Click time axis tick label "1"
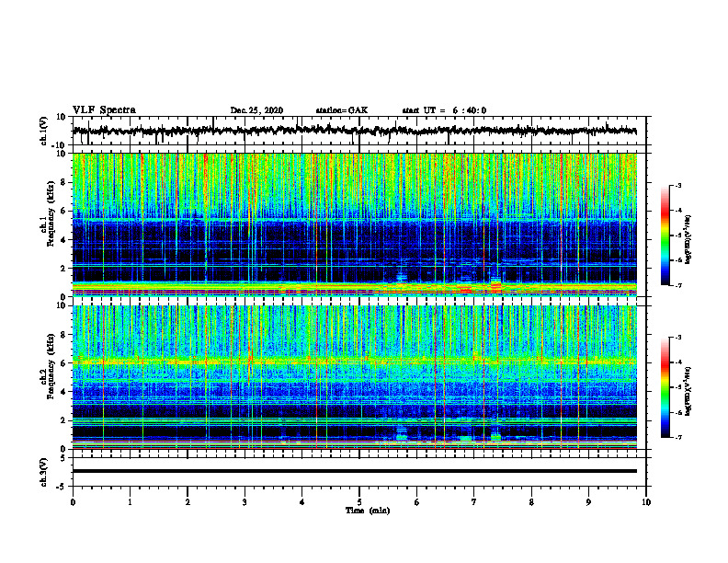 pyautogui.click(x=130, y=502)
